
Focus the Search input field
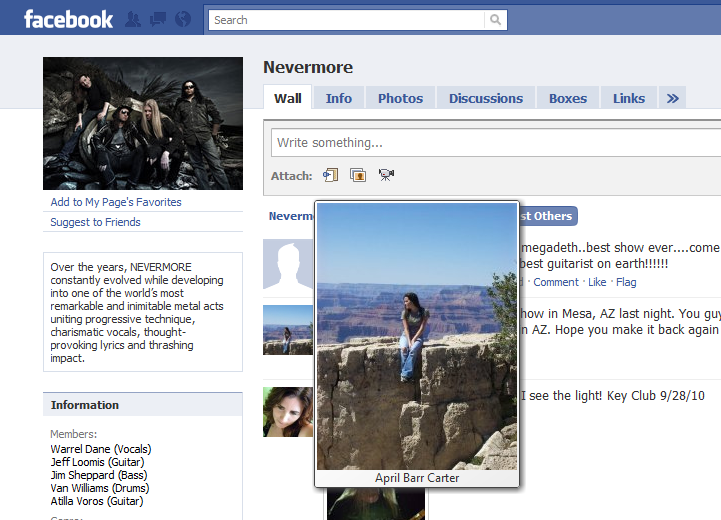(346, 20)
